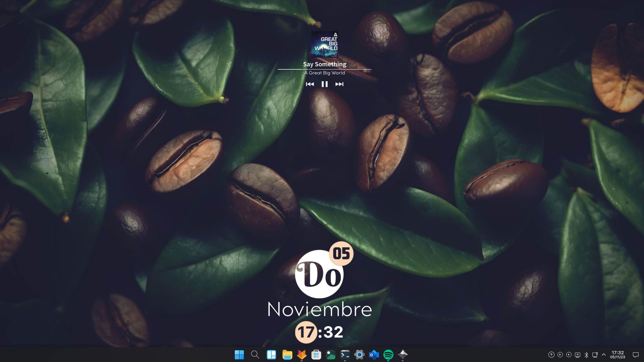Pause the song Say Something

click(325, 84)
